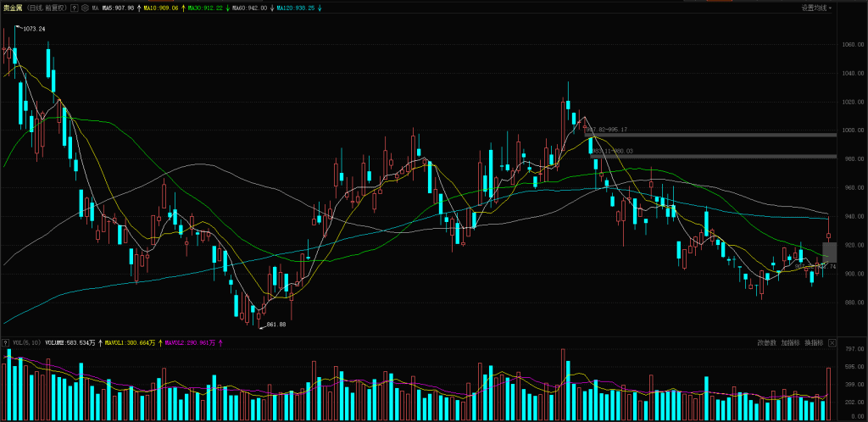868x422 pixels.
Task: Open MA settings gear icon
Action: point(84,8)
